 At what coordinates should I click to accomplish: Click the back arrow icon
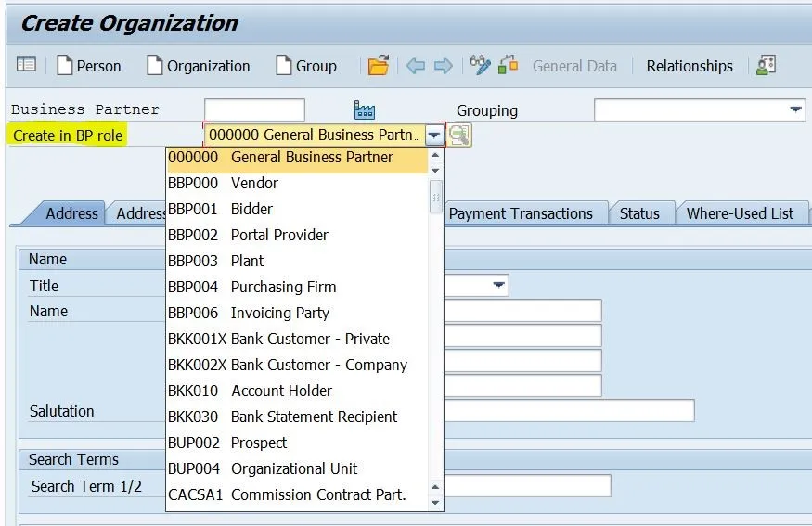pos(415,65)
